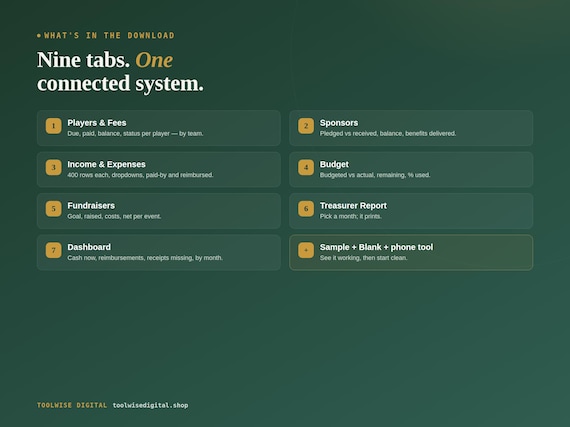Select the number 7 Dashboard badge
The image size is (570, 427).
click(53, 250)
